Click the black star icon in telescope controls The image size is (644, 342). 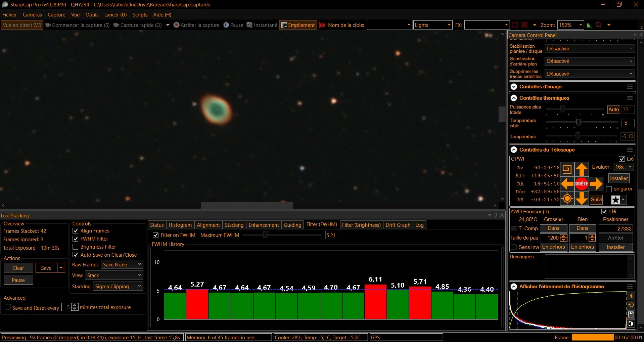point(615,200)
